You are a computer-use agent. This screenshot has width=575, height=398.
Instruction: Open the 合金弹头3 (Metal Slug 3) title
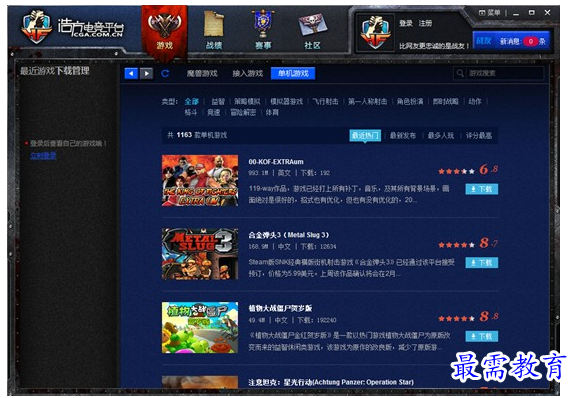point(289,235)
